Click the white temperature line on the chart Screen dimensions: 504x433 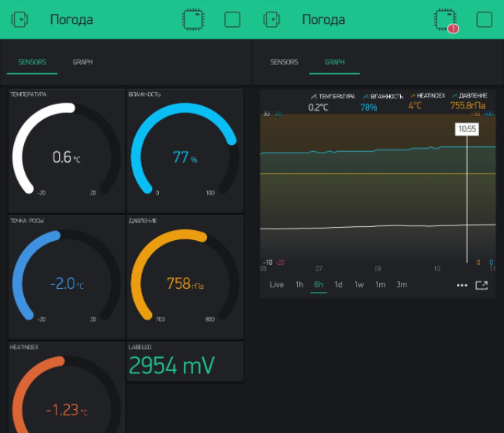(378, 226)
